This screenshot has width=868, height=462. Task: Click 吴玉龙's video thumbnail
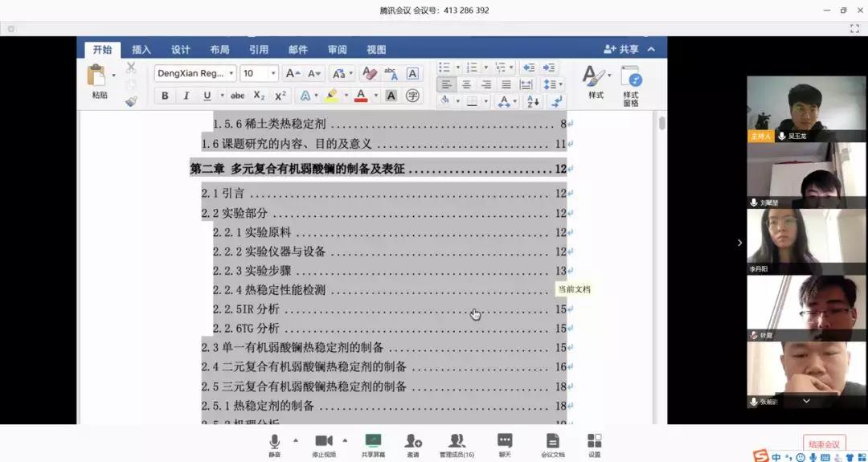coord(805,108)
